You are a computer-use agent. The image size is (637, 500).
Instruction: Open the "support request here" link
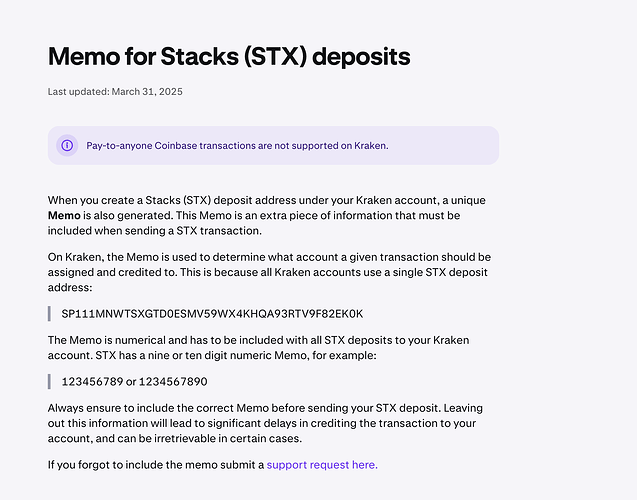coord(322,465)
